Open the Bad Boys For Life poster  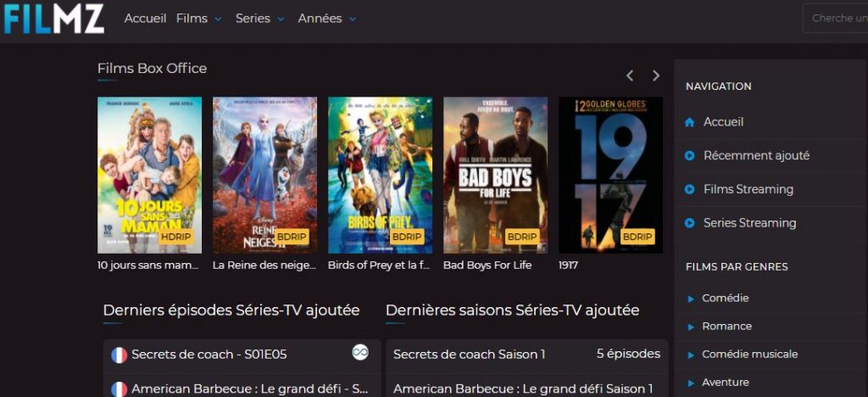click(495, 175)
